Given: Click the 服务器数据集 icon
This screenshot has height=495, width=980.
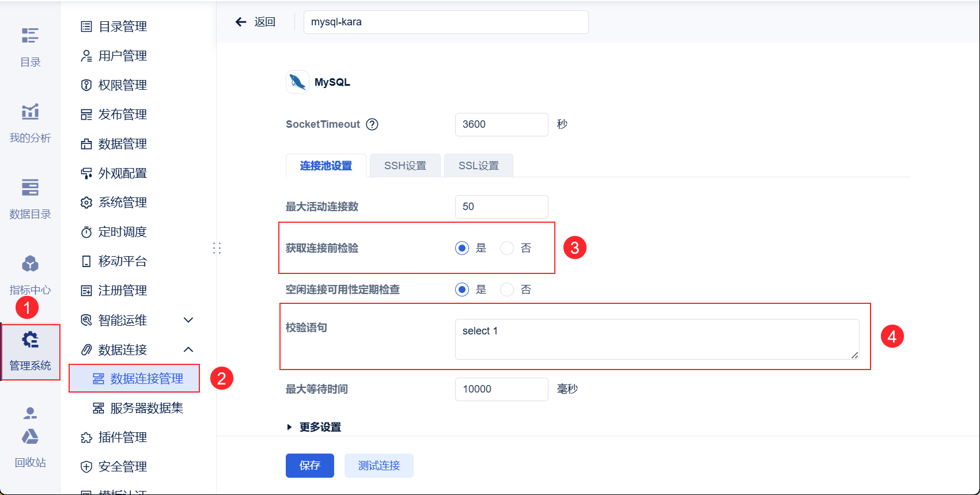Looking at the screenshot, I should (x=99, y=408).
